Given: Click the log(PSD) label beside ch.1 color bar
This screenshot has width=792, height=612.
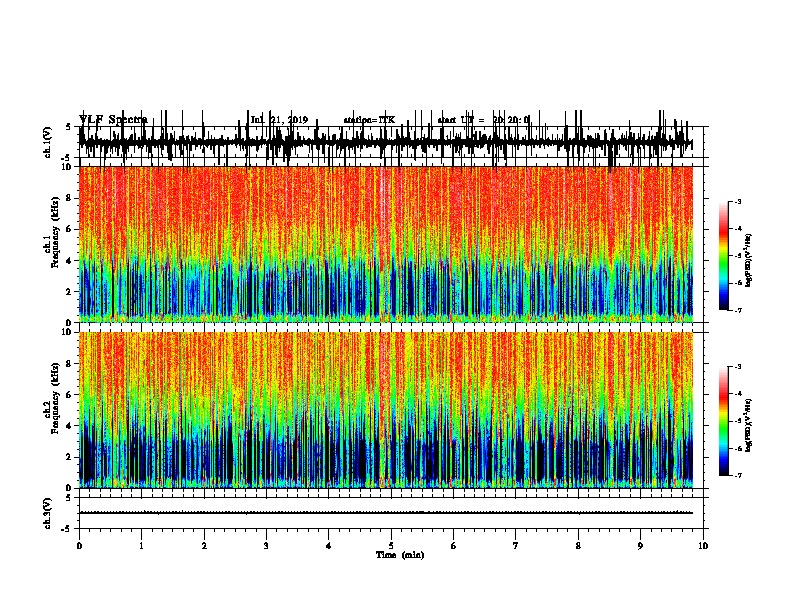Looking at the screenshot, I should (749, 261).
